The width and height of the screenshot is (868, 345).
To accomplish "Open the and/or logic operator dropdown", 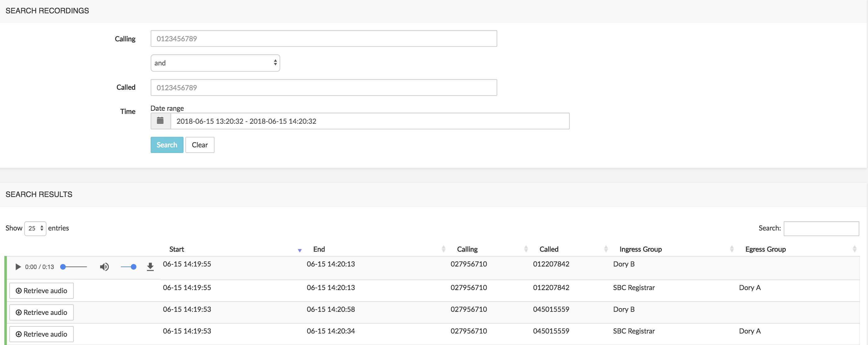I will [x=215, y=63].
